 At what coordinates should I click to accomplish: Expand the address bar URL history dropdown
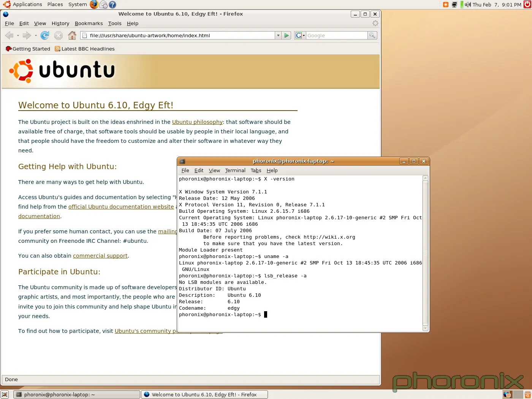tap(278, 35)
